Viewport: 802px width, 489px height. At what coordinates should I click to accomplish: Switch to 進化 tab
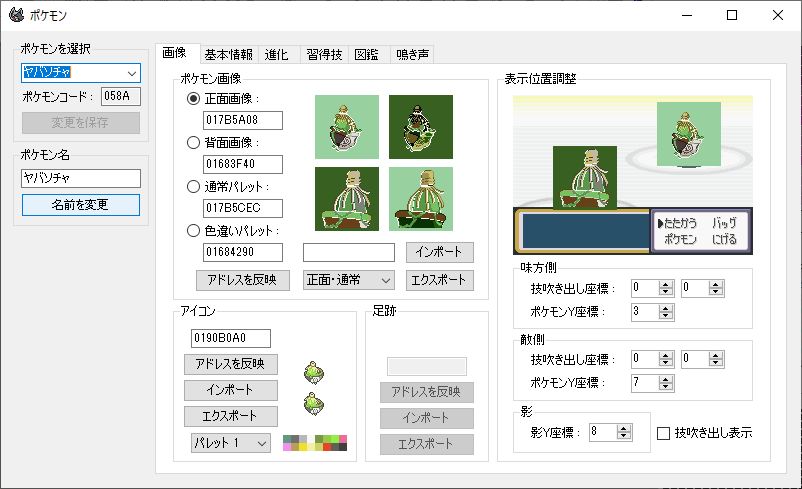pos(277,54)
